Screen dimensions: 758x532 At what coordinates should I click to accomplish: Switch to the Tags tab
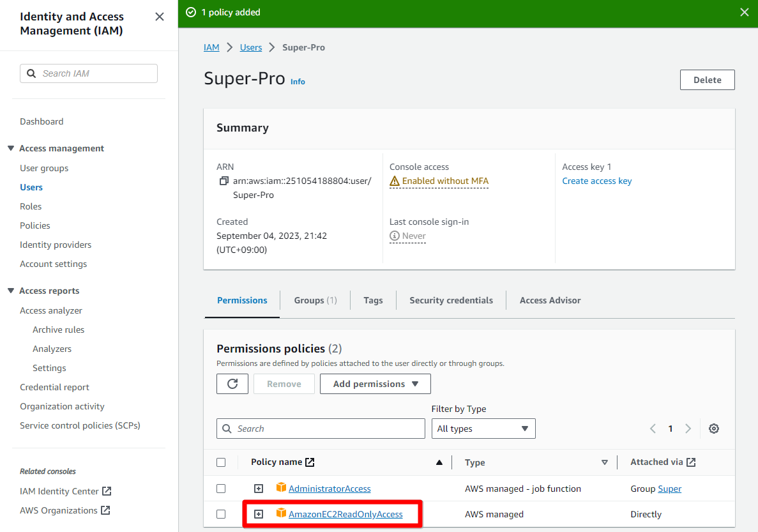click(x=373, y=300)
